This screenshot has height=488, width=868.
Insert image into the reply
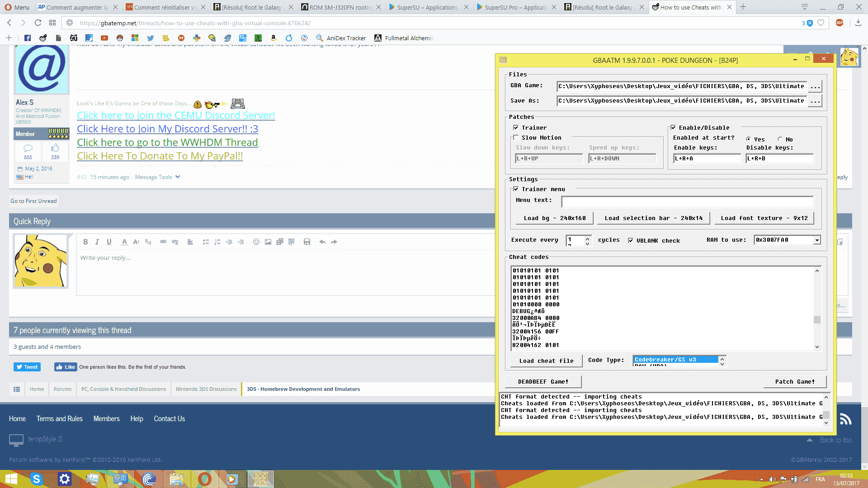point(268,242)
